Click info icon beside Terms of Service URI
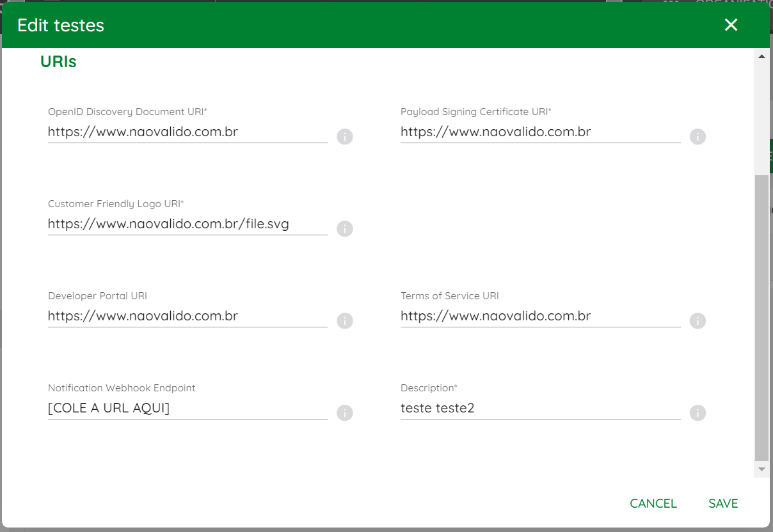 pyautogui.click(x=697, y=320)
